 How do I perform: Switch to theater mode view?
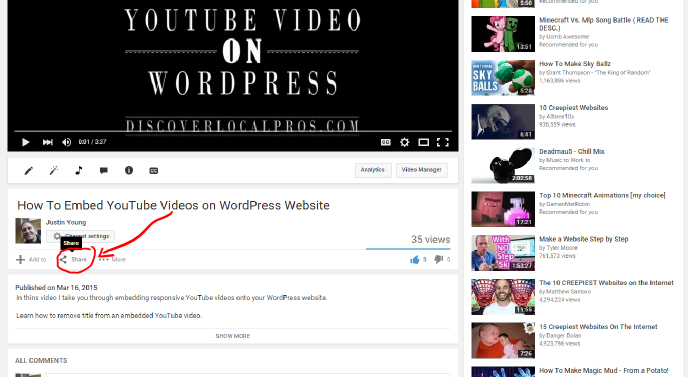click(x=423, y=142)
